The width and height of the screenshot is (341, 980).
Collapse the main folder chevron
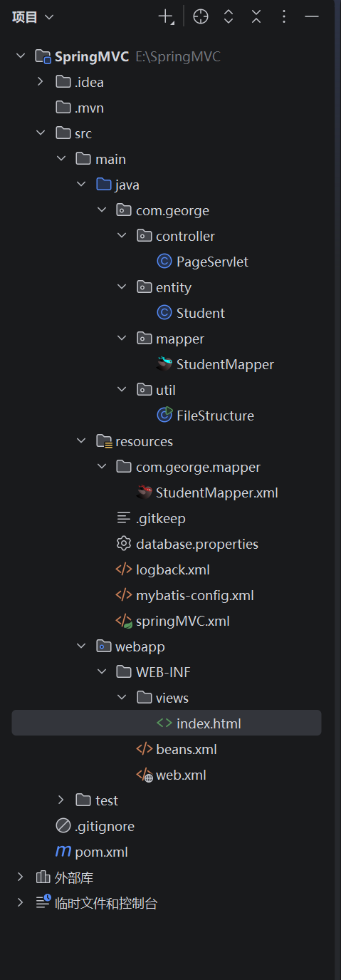pos(61,159)
